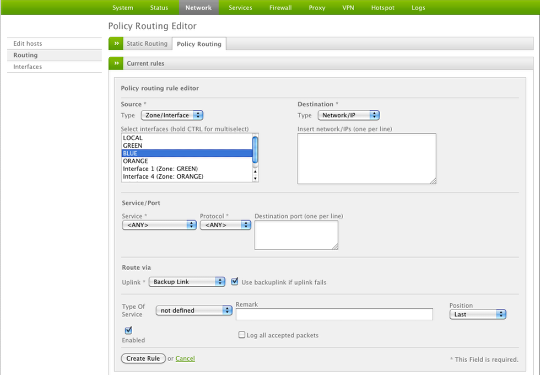Open the Services menu
The height and width of the screenshot is (375, 540).
(240, 8)
